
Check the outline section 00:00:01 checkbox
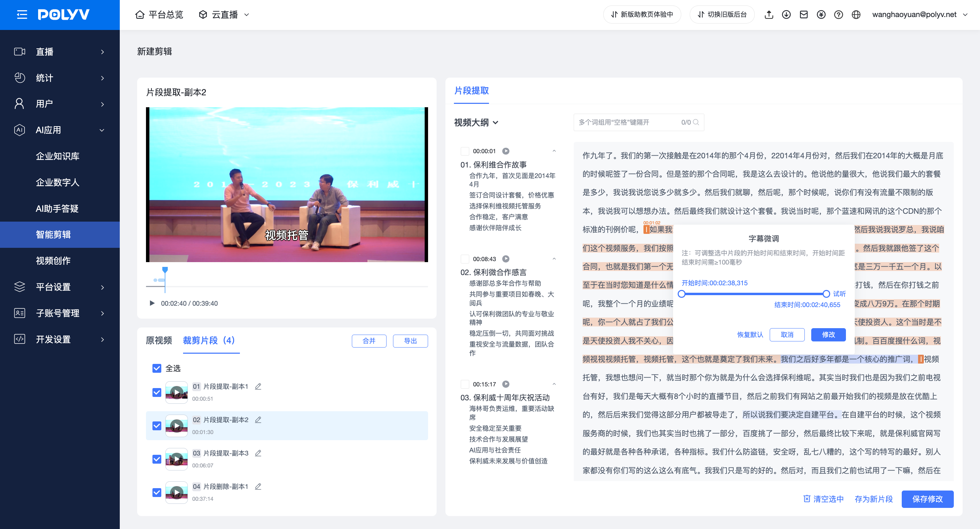pos(465,151)
